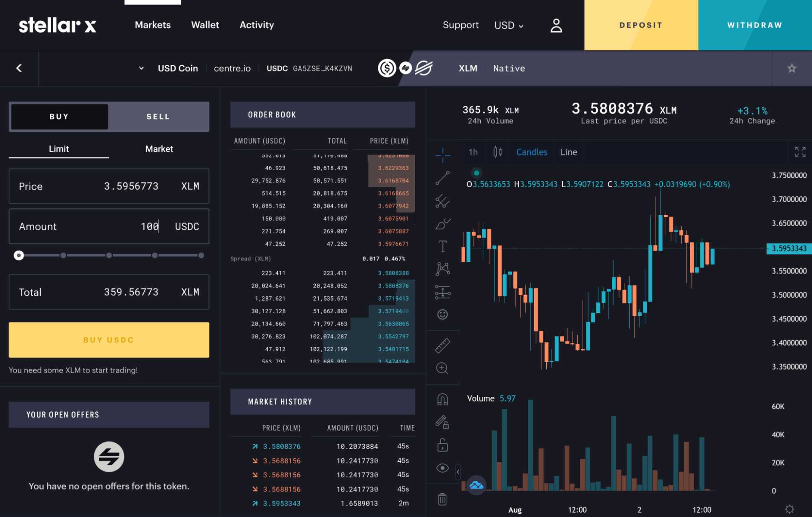Select the text tool icon
The image size is (812, 517).
[x=443, y=247]
